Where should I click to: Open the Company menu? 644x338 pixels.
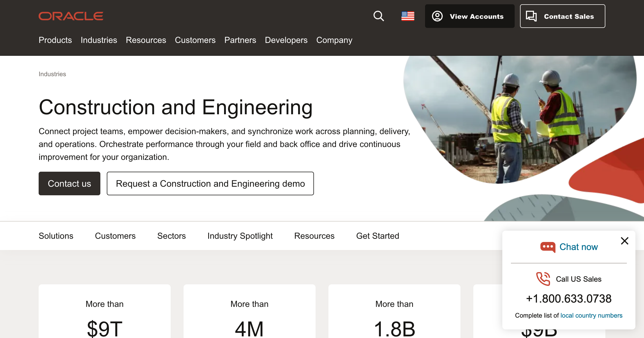(x=334, y=40)
